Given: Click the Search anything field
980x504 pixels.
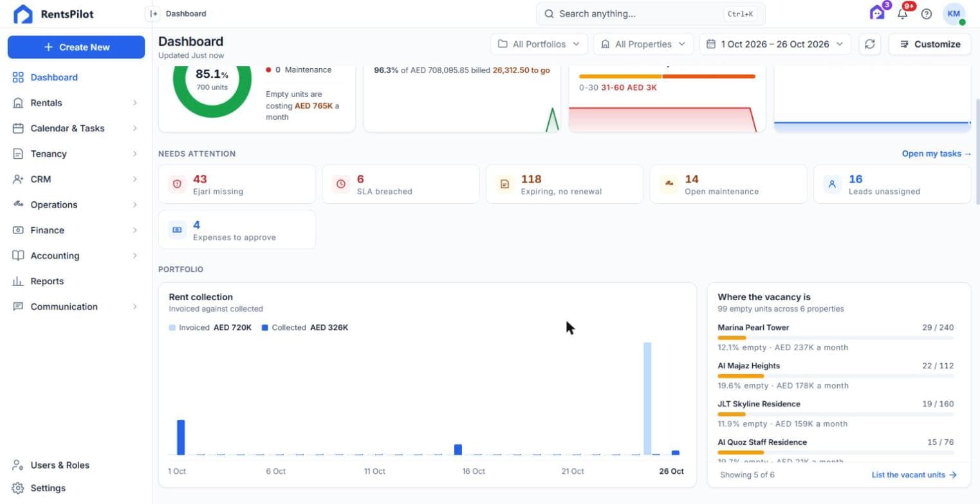Looking at the screenshot, I should (651, 14).
